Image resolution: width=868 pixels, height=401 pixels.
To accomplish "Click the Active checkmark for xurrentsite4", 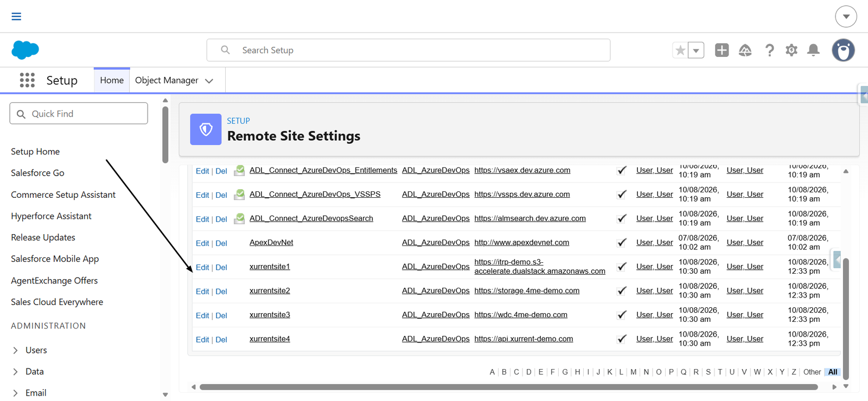I will tap(622, 339).
